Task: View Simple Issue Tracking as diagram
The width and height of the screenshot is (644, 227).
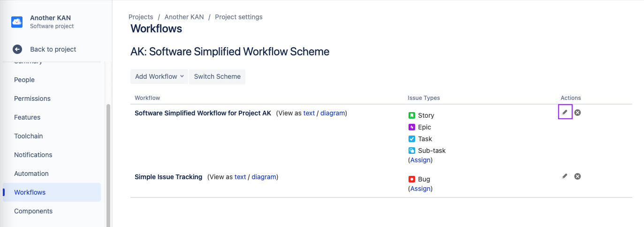Action: [264, 177]
